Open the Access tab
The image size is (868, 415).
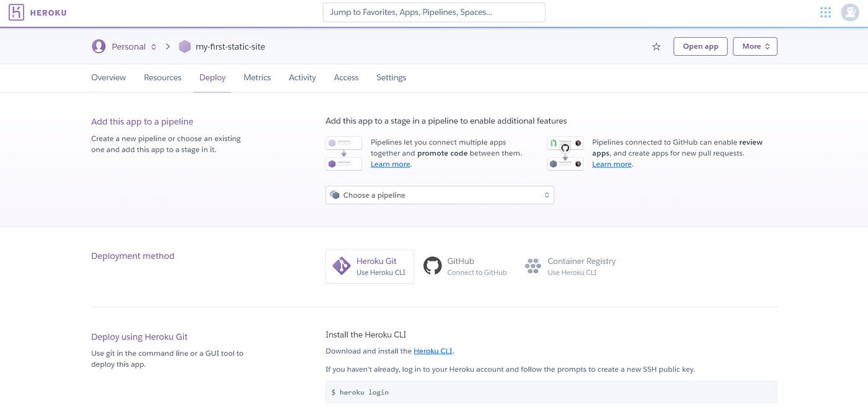346,77
